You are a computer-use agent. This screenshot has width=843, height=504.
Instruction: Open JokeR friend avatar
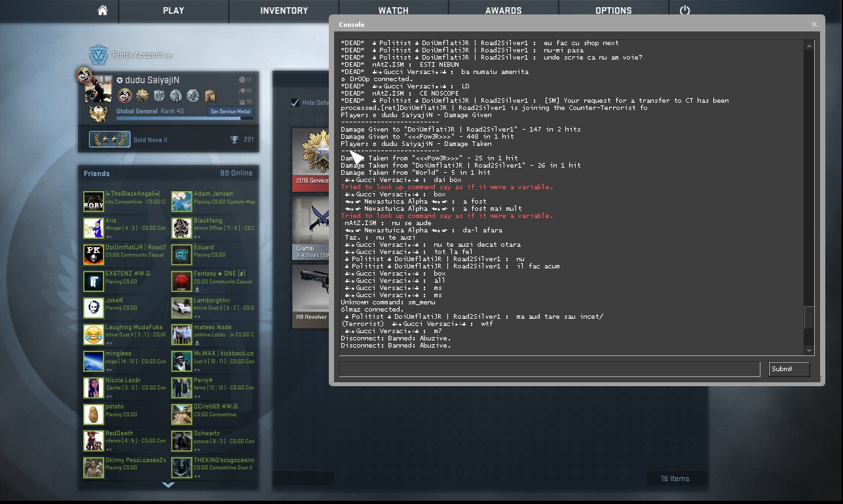94,308
